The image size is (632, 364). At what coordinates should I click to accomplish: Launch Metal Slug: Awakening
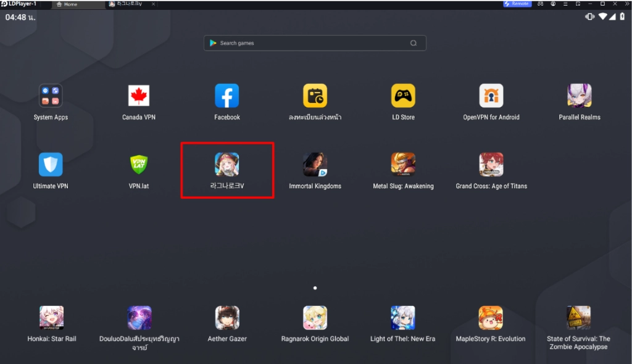[403, 165]
